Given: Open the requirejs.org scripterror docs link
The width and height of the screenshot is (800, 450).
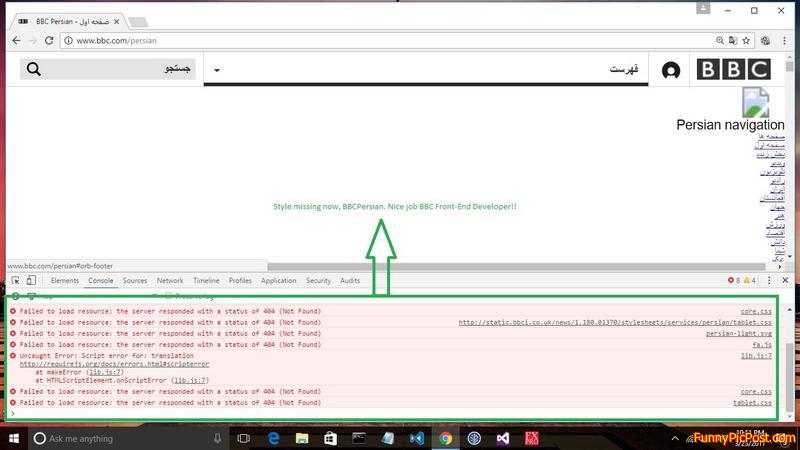Looking at the screenshot, I should (114, 364).
